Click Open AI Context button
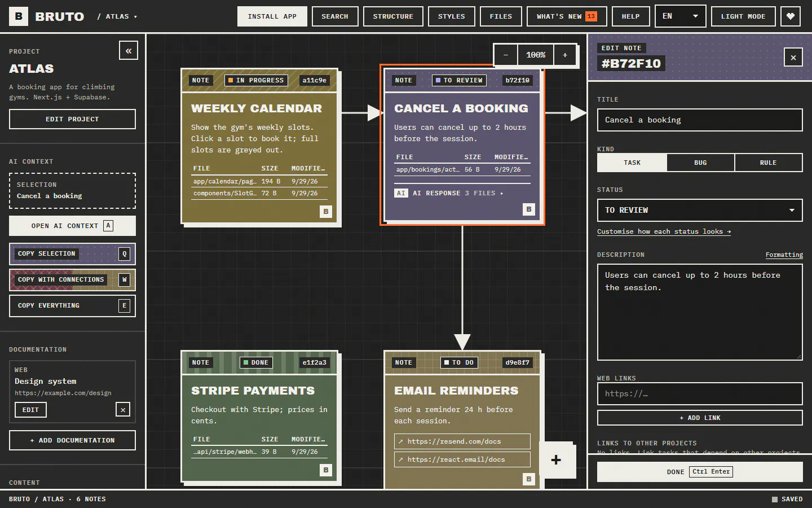 (72, 226)
